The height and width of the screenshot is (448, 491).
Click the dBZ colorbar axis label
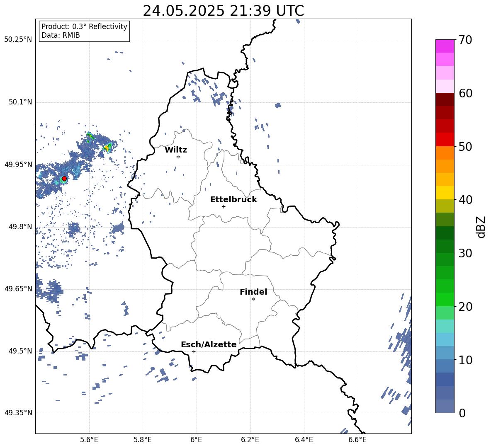[x=481, y=227]
